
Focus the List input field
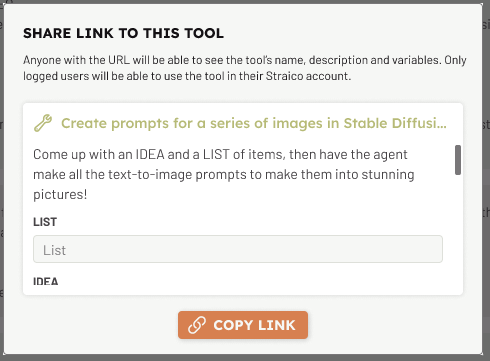(x=238, y=249)
